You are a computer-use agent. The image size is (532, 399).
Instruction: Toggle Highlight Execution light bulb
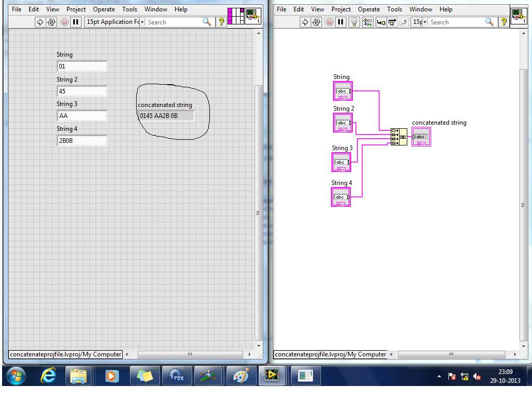pyautogui.click(x=354, y=22)
